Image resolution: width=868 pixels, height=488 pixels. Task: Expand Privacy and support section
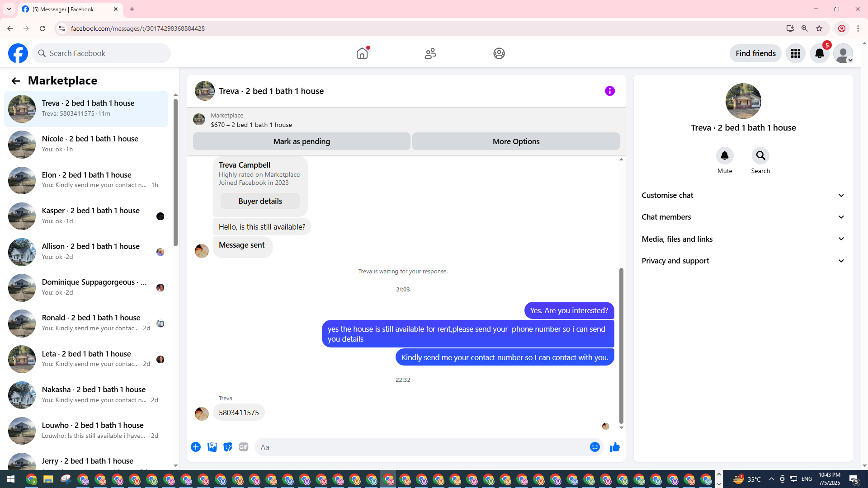[743, 261]
